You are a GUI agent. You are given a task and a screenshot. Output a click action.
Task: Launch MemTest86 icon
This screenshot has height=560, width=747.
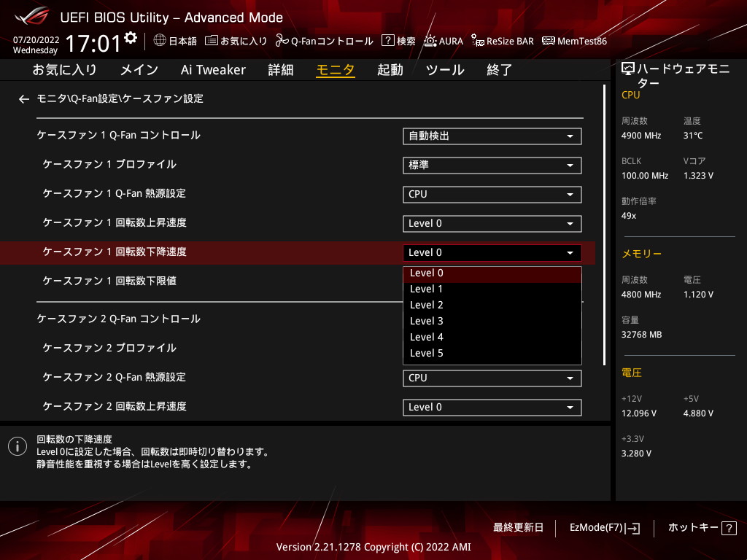(549, 41)
